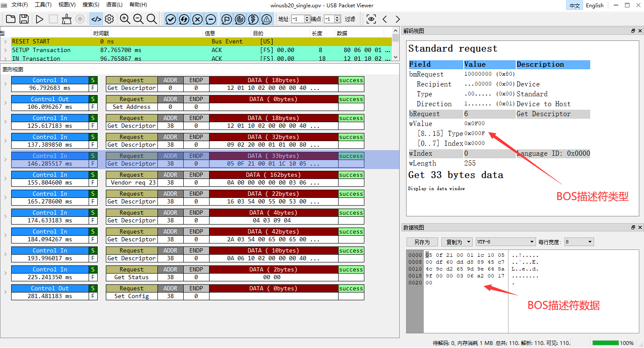
Task: Go to previous with left chevron icon
Action: coord(385,19)
